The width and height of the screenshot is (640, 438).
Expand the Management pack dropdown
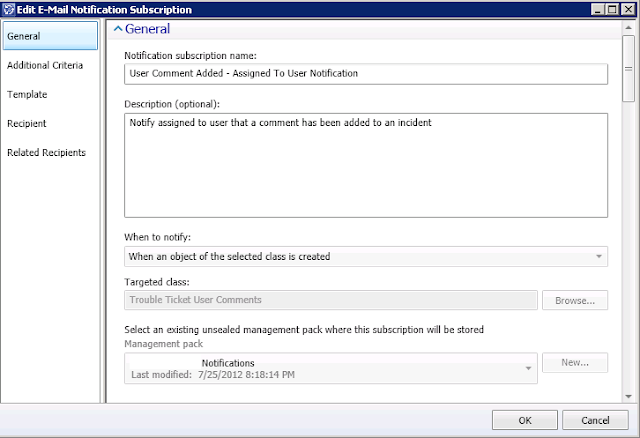click(330, 368)
